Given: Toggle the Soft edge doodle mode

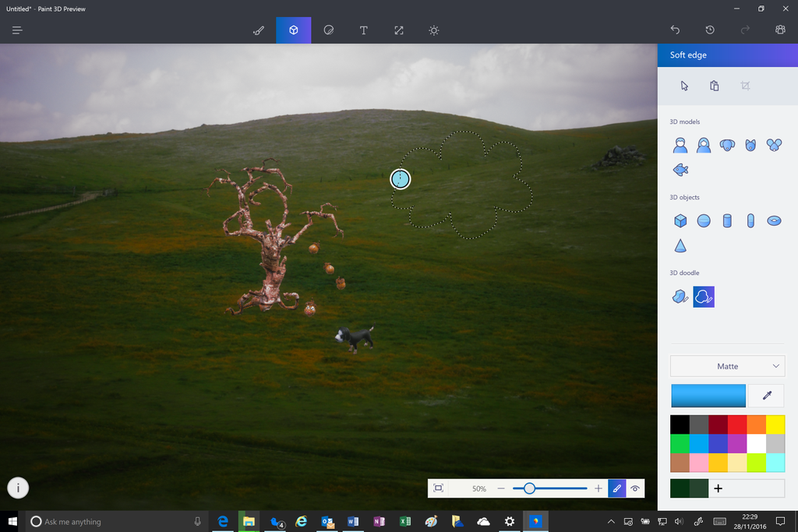Looking at the screenshot, I should coord(704,297).
